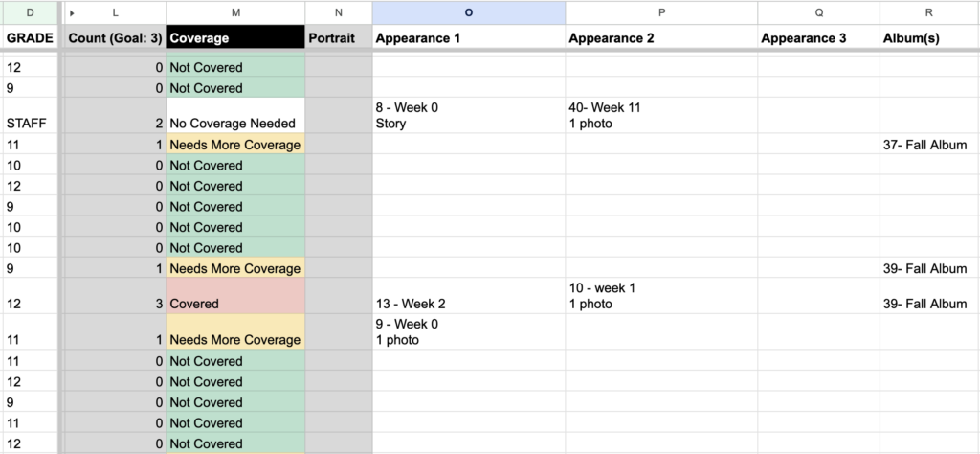980x454 pixels.
Task: Select the 37- Fall Album cell
Action: click(x=929, y=145)
